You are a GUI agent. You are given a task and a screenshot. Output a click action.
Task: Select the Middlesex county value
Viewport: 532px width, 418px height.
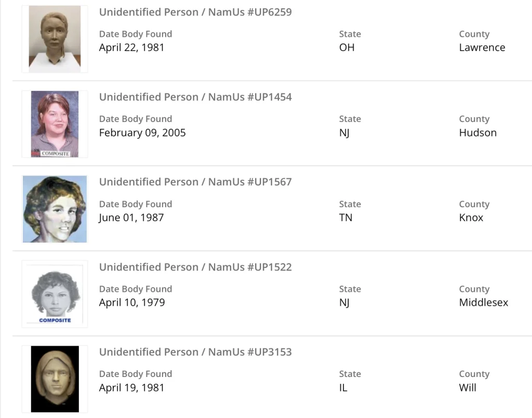(484, 303)
